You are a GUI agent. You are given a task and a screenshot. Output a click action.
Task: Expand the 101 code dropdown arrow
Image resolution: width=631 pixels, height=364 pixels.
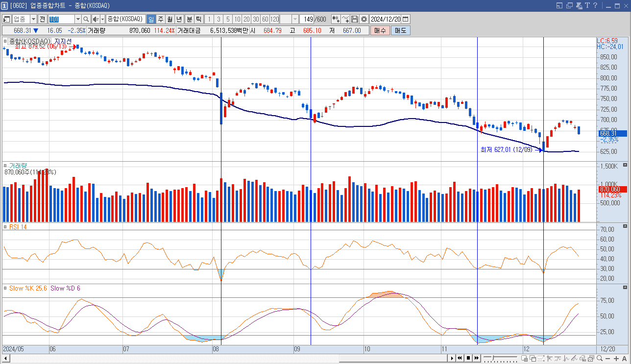coord(77,19)
